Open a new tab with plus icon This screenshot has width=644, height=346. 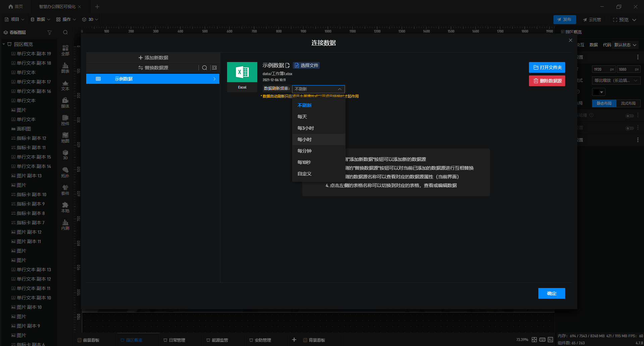pos(97,7)
